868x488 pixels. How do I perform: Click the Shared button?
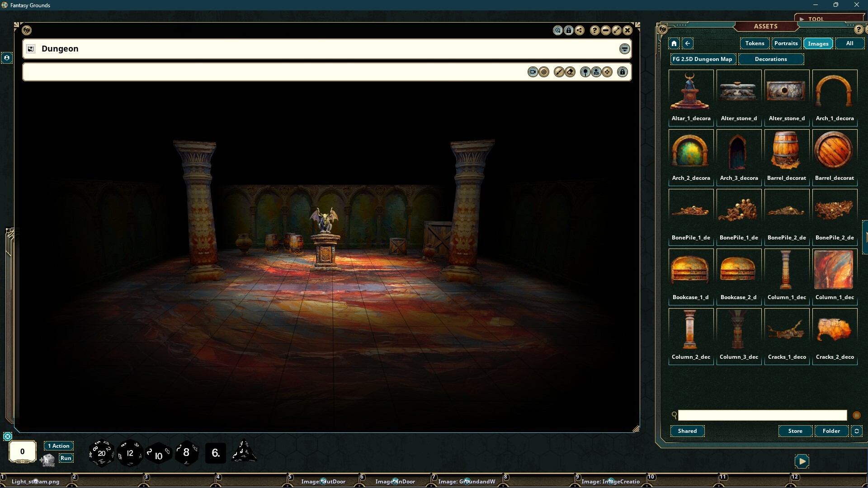click(x=687, y=431)
